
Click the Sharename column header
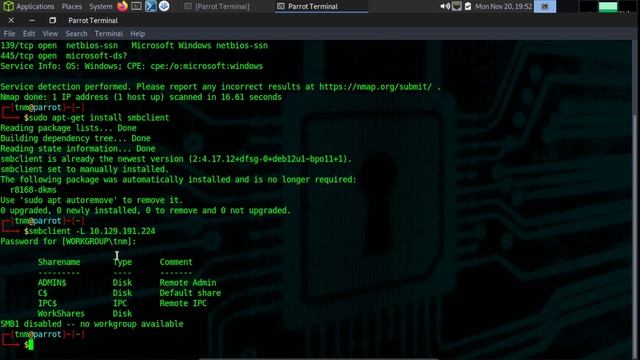[x=59, y=262]
